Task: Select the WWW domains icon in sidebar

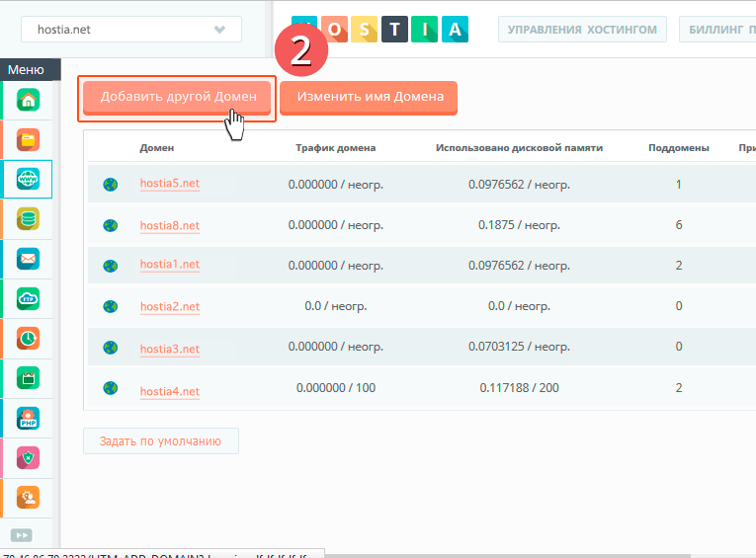Action: tap(28, 180)
